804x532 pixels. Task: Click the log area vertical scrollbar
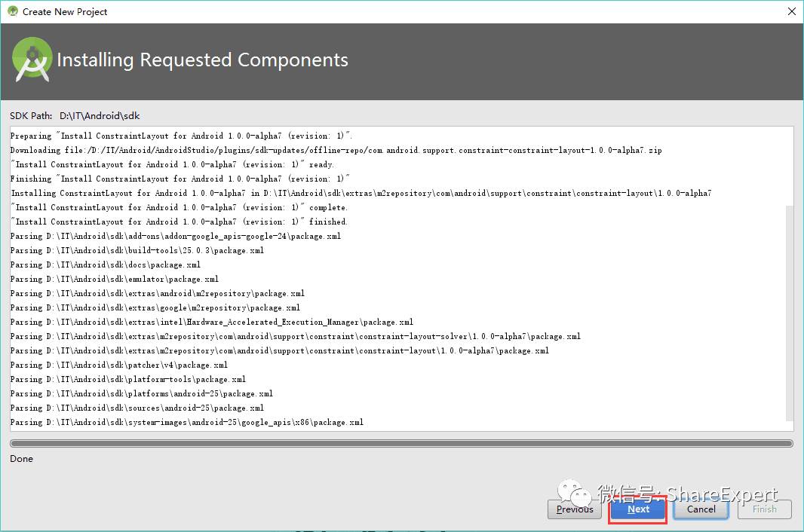pos(789,313)
